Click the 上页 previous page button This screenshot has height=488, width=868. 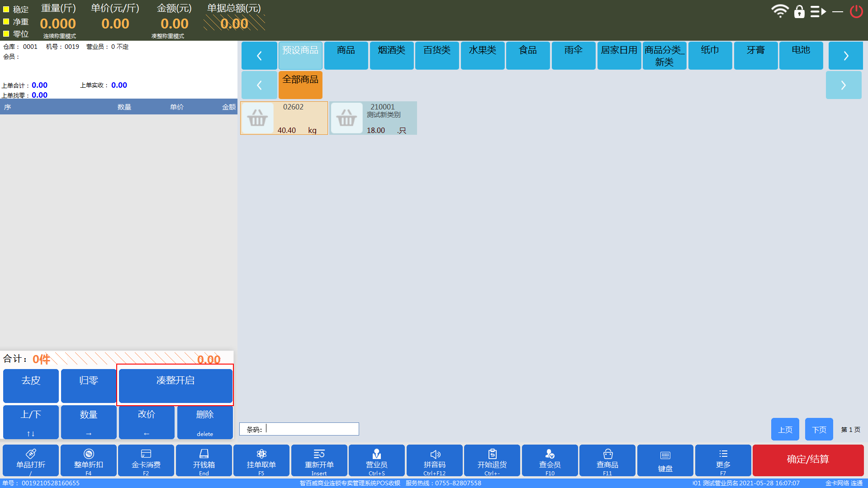[x=785, y=429]
